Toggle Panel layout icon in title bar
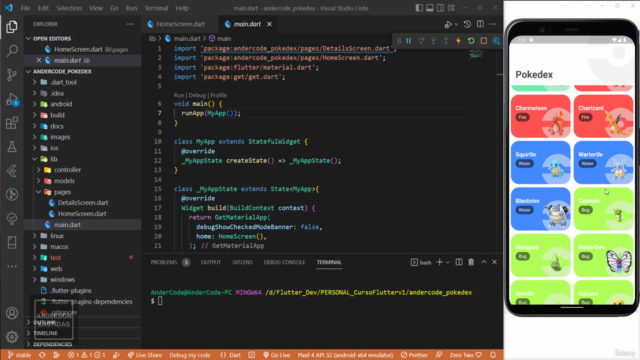Screen dimensions: 640x360 [x=430, y=8]
